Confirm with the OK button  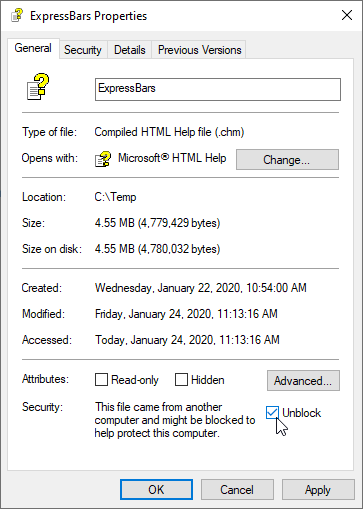(156, 490)
